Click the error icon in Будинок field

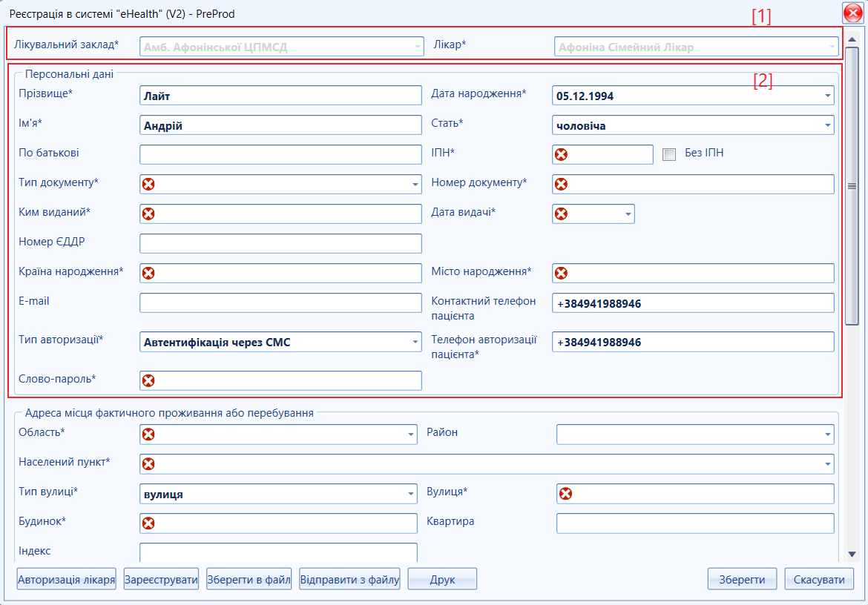click(148, 523)
